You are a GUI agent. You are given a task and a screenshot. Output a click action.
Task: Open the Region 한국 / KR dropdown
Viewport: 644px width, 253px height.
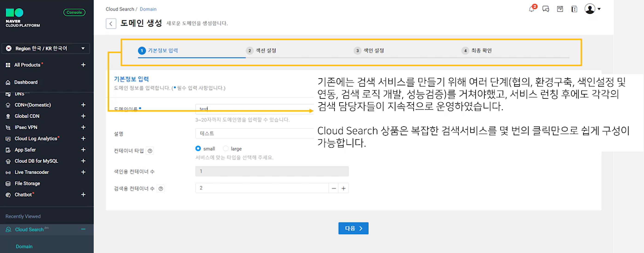click(x=46, y=49)
